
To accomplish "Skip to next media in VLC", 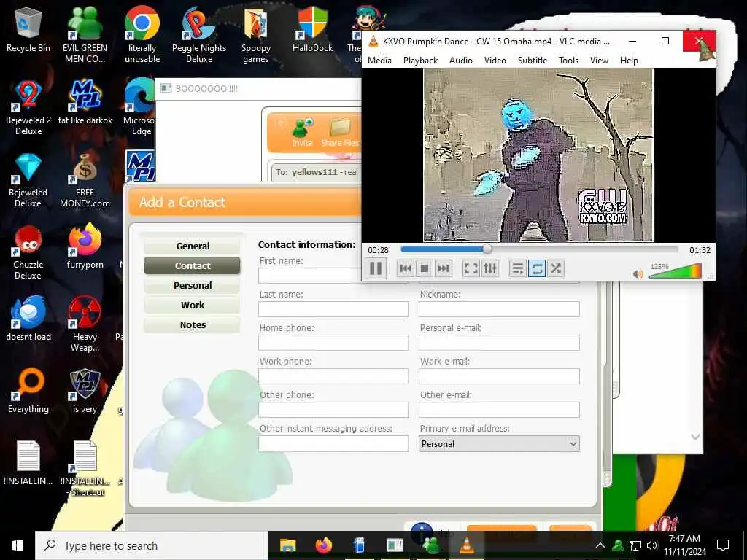I will pyautogui.click(x=443, y=268).
